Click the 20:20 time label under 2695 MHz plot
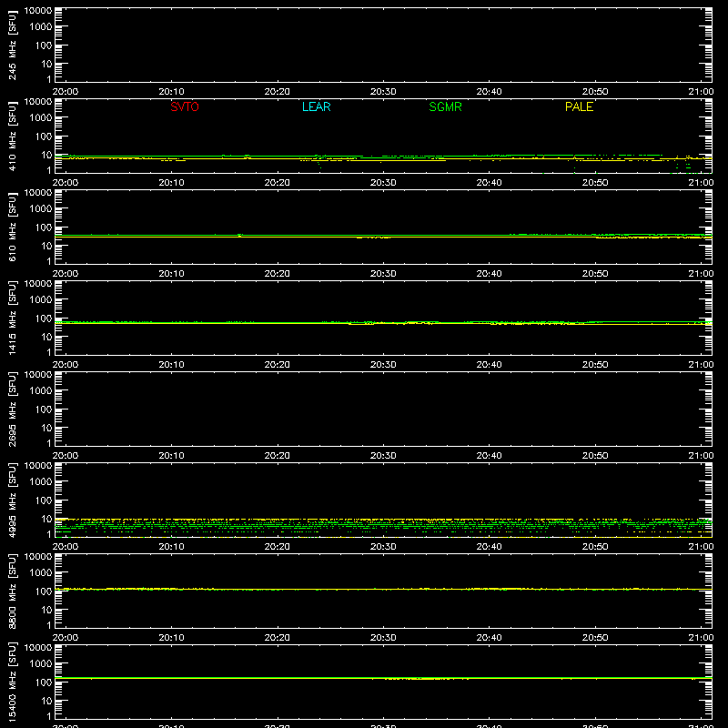728x728 pixels. pyautogui.click(x=278, y=456)
